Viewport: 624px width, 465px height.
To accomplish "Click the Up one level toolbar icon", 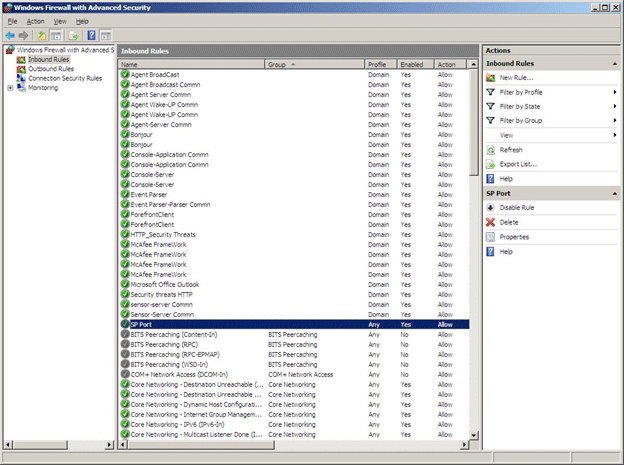I will pyautogui.click(x=42, y=35).
